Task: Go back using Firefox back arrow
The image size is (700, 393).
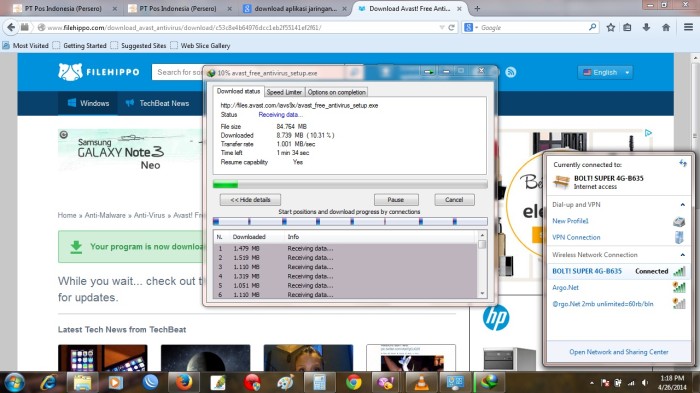Action: pos(11,27)
